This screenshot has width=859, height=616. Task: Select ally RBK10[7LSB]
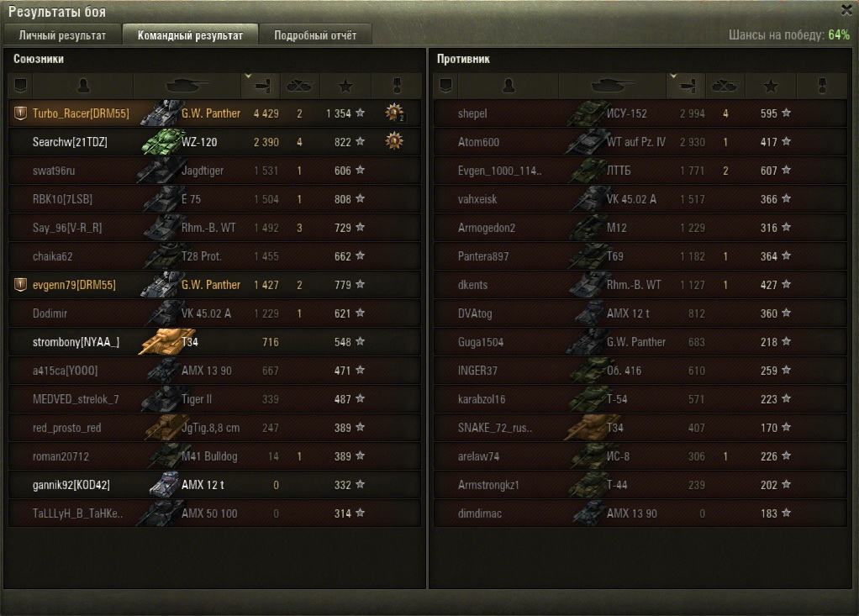coord(62,199)
